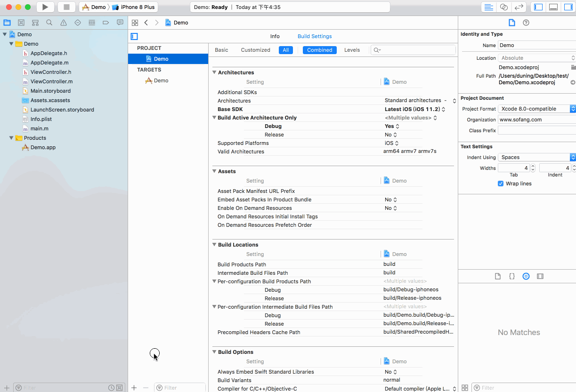Show the Version editor
Image resolution: width=576 pixels, height=392 pixels.
tap(519, 7)
